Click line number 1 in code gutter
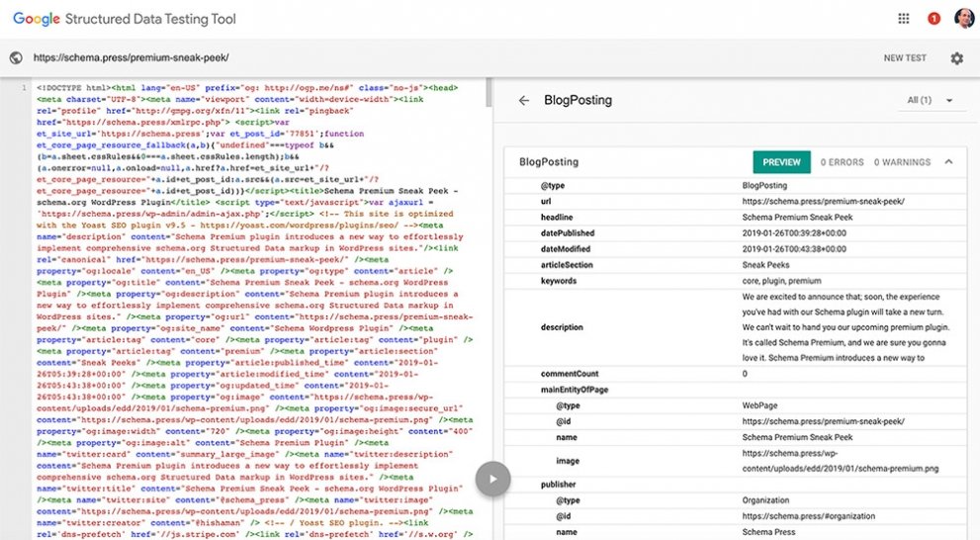This screenshot has width=980, height=540. [25, 87]
